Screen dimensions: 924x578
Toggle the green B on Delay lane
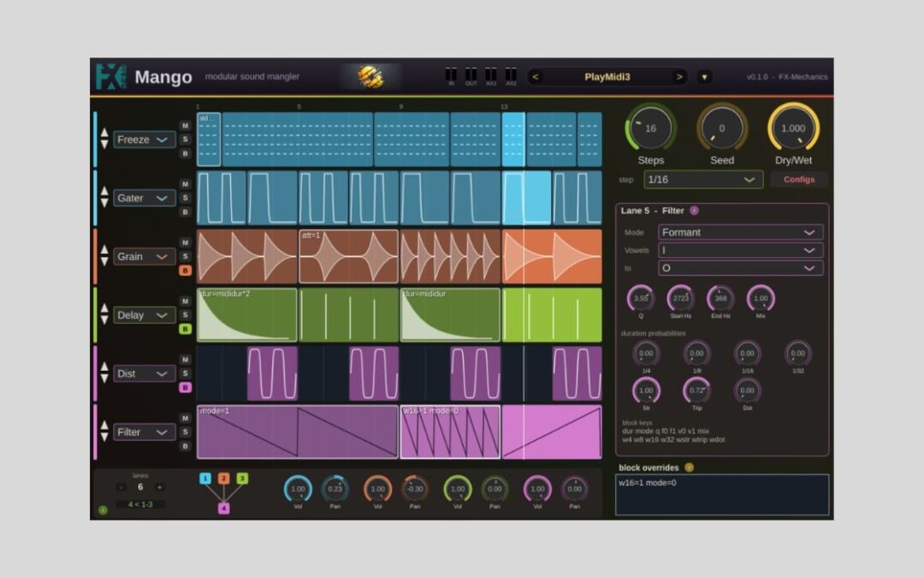pos(185,329)
